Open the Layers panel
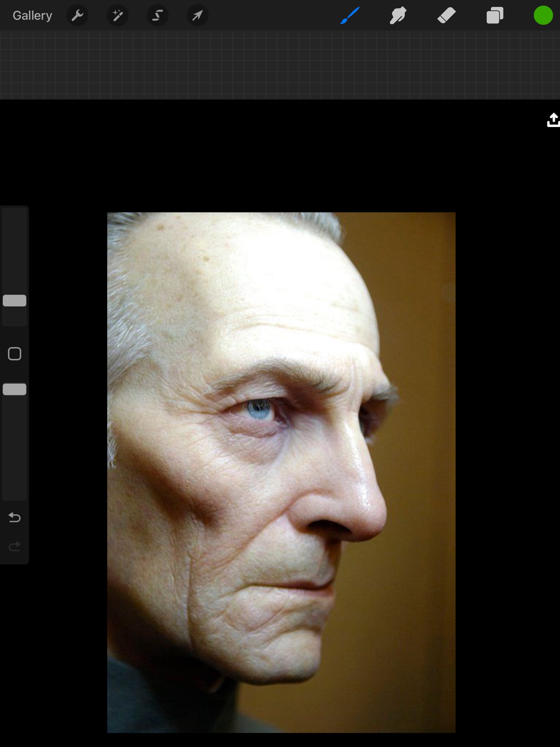560x747 pixels. pyautogui.click(x=495, y=16)
